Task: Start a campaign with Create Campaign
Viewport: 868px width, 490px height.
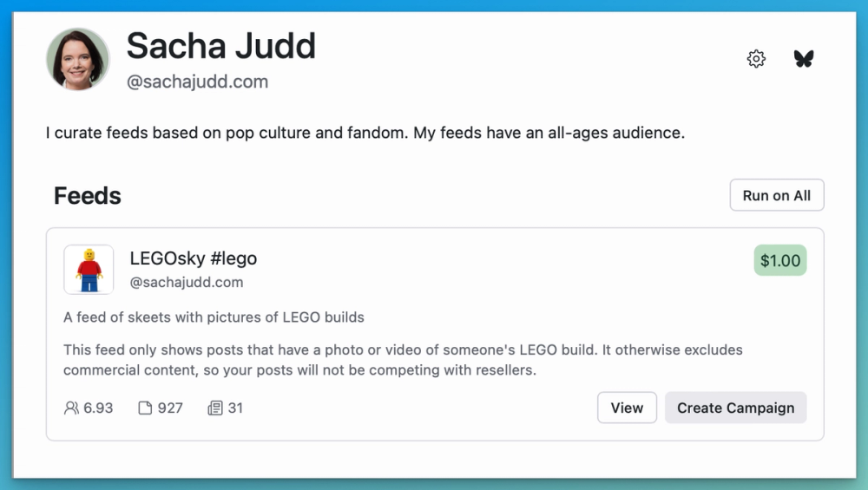Action: (735, 408)
